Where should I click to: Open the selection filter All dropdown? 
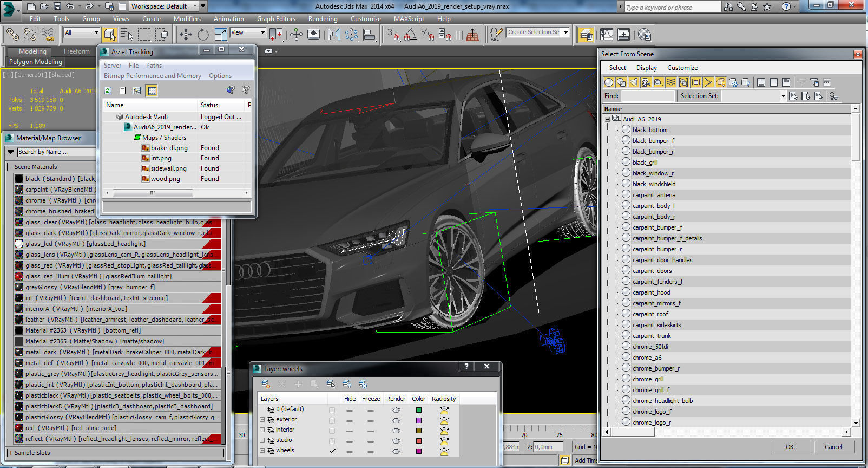[x=82, y=32]
